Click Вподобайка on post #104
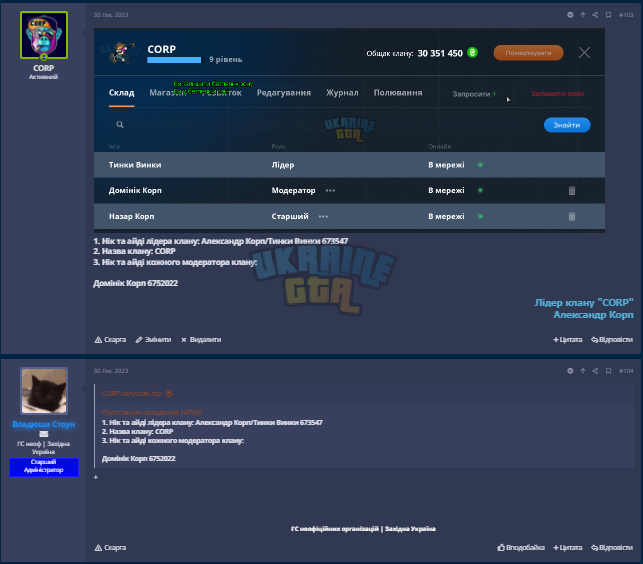This screenshot has height=564, width=643. coord(521,548)
